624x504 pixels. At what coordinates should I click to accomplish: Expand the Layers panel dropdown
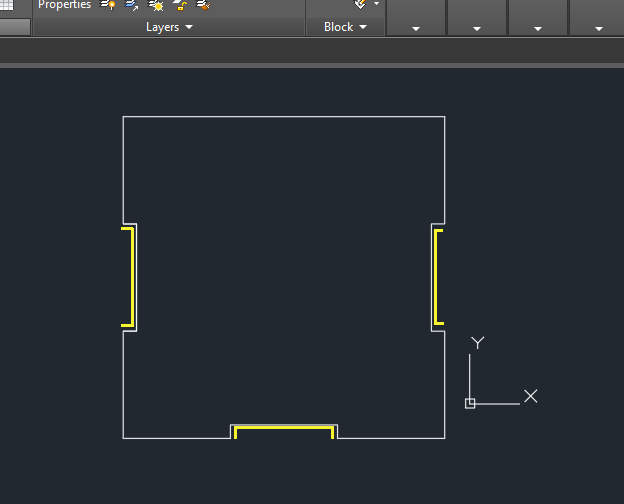coord(169,27)
